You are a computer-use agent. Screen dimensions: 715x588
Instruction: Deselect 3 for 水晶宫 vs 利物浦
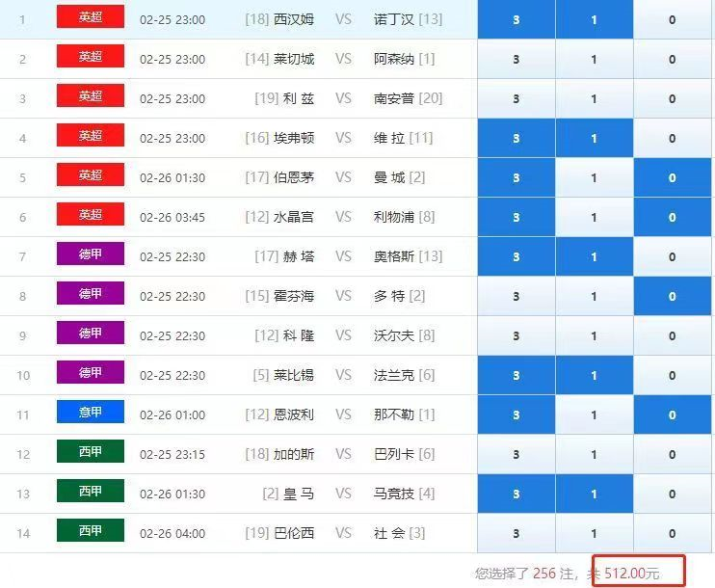tap(516, 217)
